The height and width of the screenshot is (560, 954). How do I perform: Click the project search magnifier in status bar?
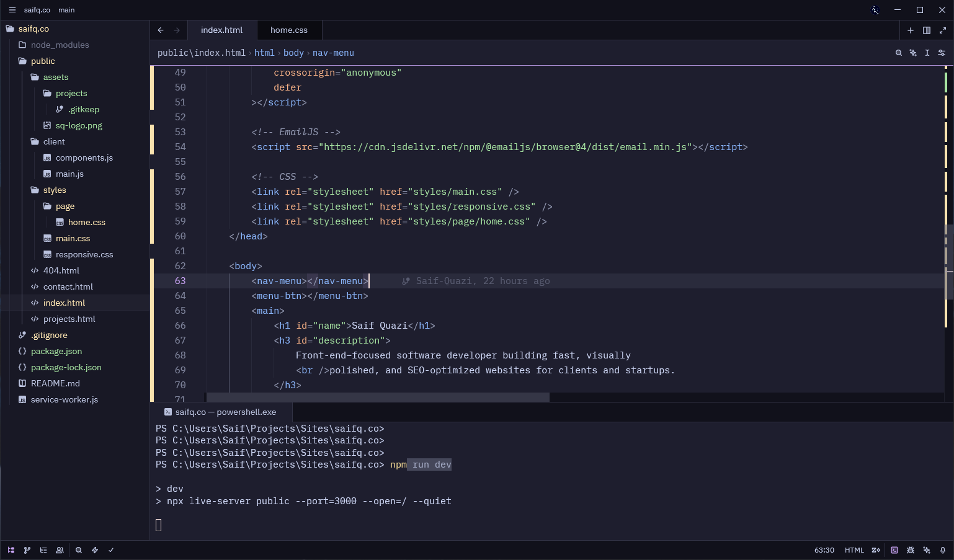[79, 550]
